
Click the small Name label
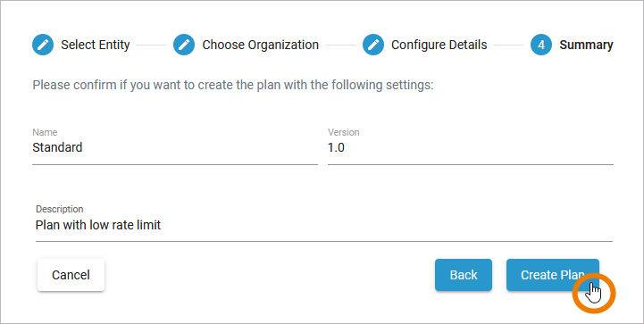coord(45,132)
